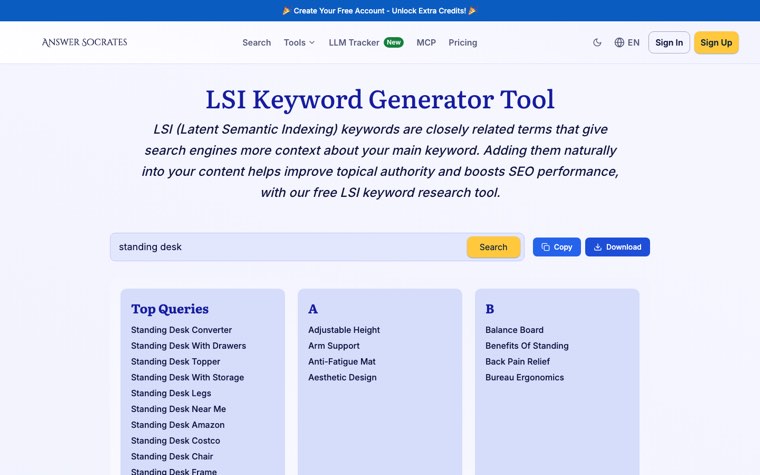The height and width of the screenshot is (475, 760).
Task: Toggle dark mode with the moon icon
Action: (597, 43)
